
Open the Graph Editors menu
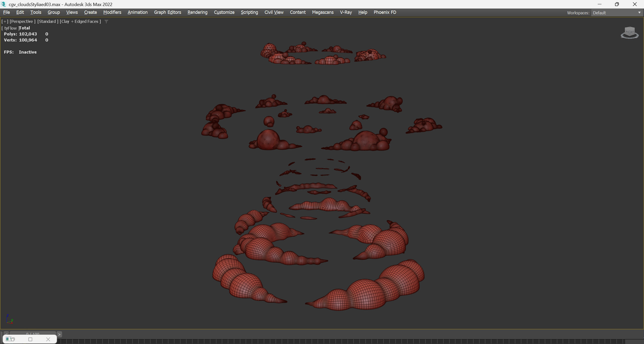point(167,12)
